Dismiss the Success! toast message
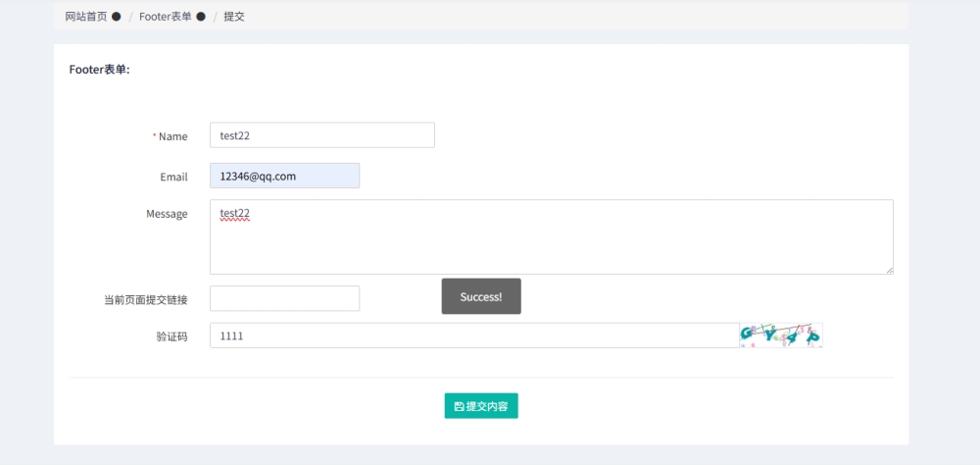Screen dimensions: 980x465 point(481,296)
